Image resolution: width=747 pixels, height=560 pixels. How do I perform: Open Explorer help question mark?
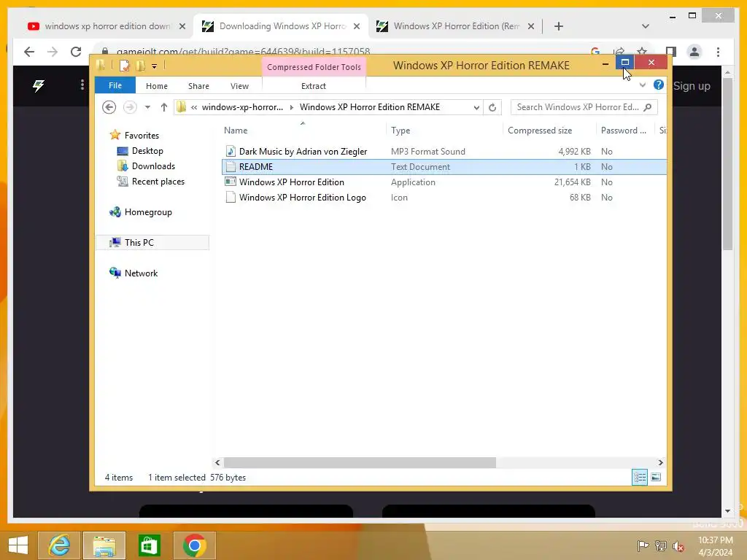click(x=659, y=85)
